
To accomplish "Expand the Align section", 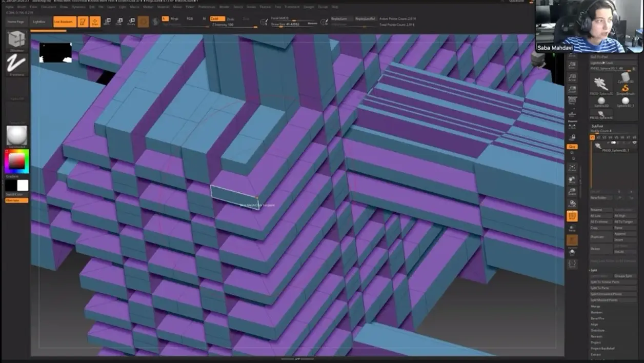I will (594, 325).
